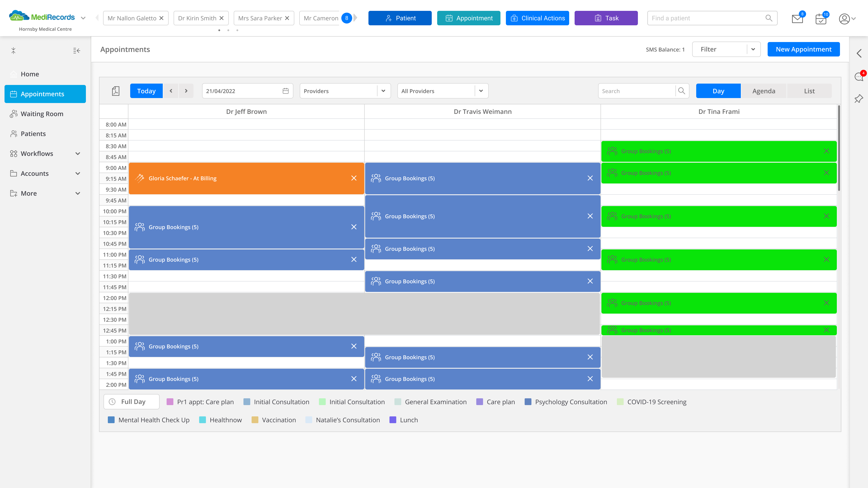Click the chat messages icon
This screenshot has height=488, width=868.
coord(859,77)
